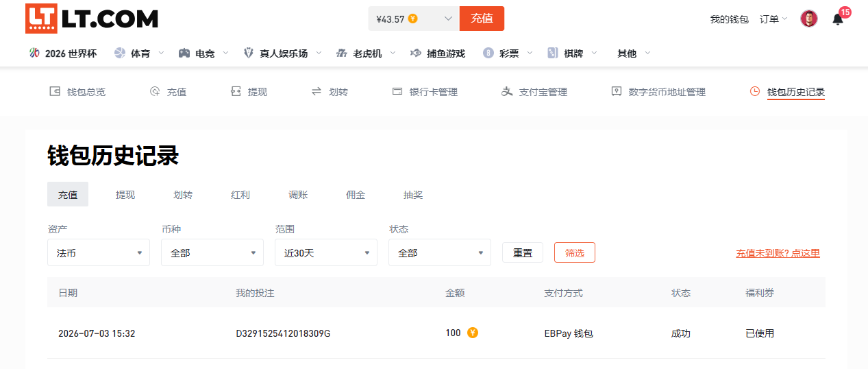Click the 电竞 gamepad icon
Screen dimensions: 868x369
point(184,53)
